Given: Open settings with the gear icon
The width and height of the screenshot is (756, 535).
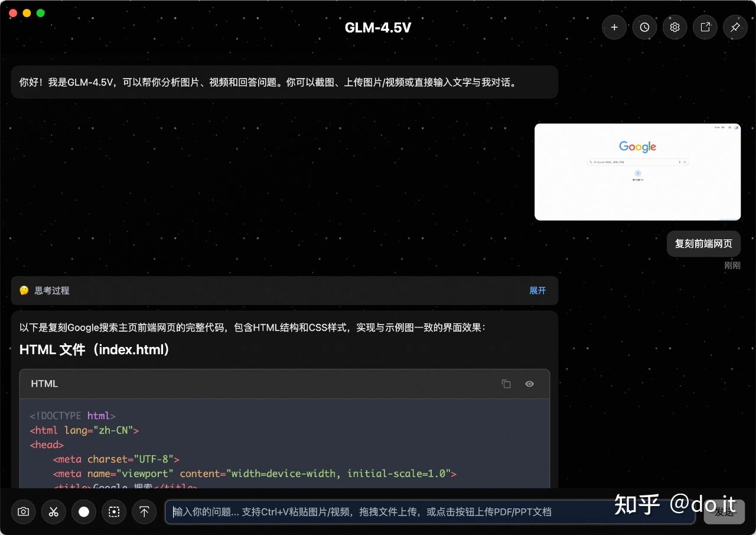Looking at the screenshot, I should [674, 27].
